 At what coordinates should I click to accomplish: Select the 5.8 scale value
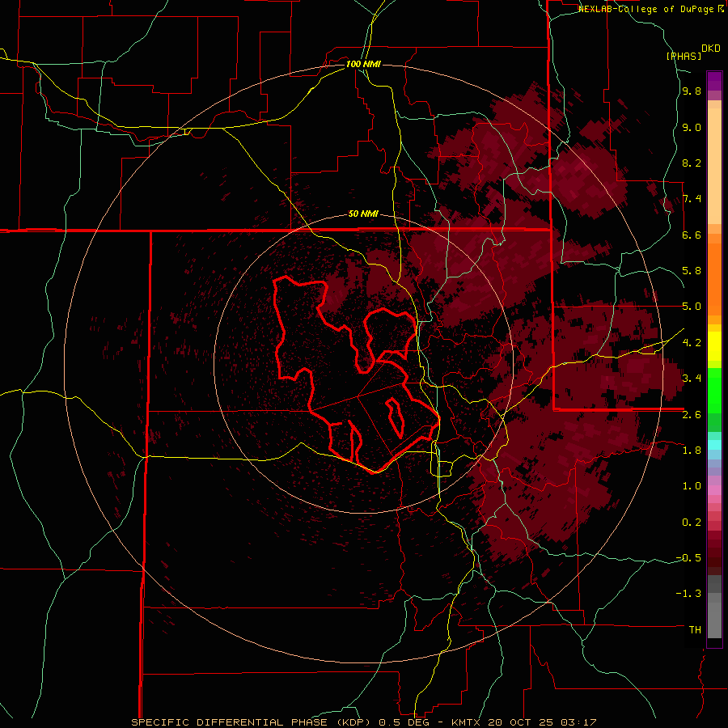(x=692, y=271)
